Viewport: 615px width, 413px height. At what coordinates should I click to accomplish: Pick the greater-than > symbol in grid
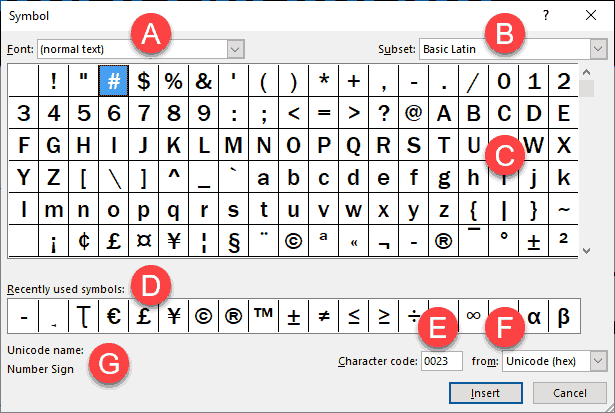(x=353, y=113)
